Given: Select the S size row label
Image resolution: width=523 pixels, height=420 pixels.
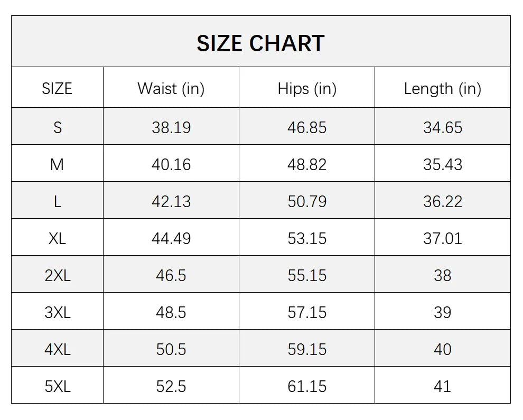Looking at the screenshot, I should [57, 127].
